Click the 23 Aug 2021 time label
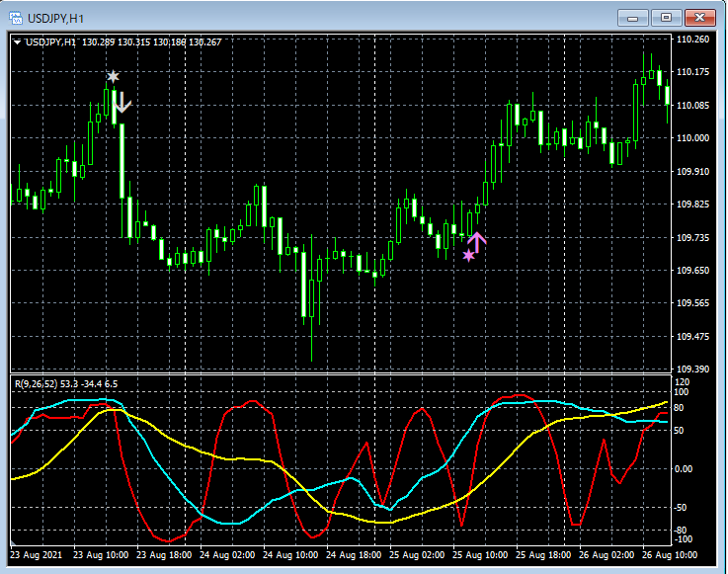The image size is (728, 574). coord(37,555)
